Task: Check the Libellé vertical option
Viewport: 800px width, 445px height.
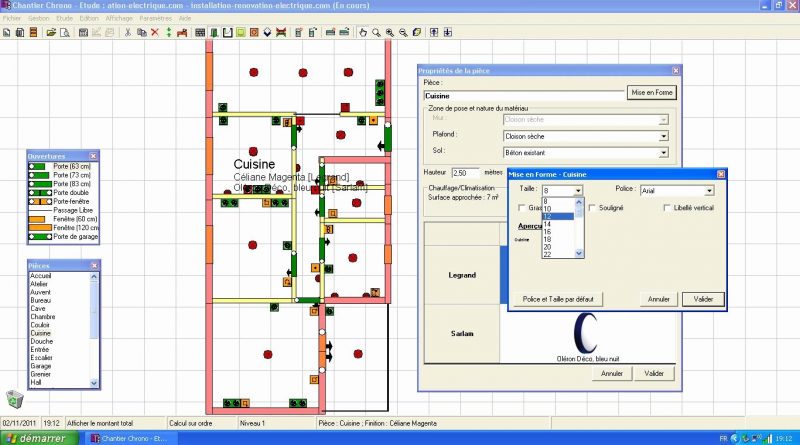Action: [666, 208]
